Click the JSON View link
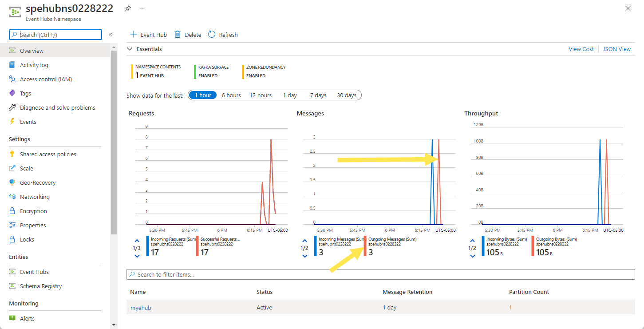Screen dimensions: 644x329 pos(616,49)
